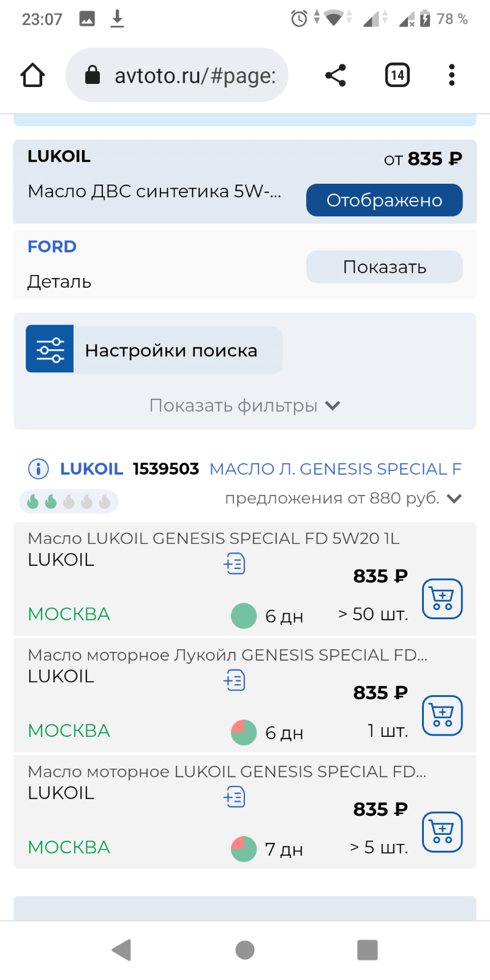Add first 835 ₽ offer to cart
Viewport: 490px width, 980px height.
442,598
